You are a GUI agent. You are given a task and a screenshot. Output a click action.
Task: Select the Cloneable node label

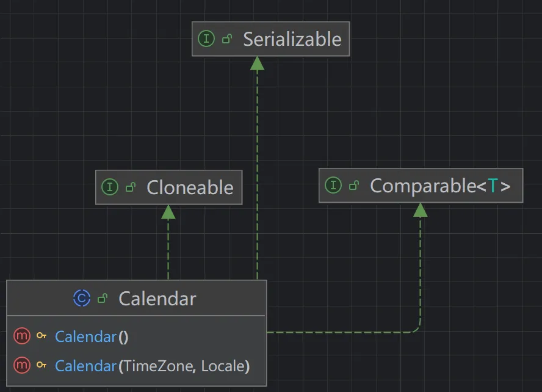190,187
